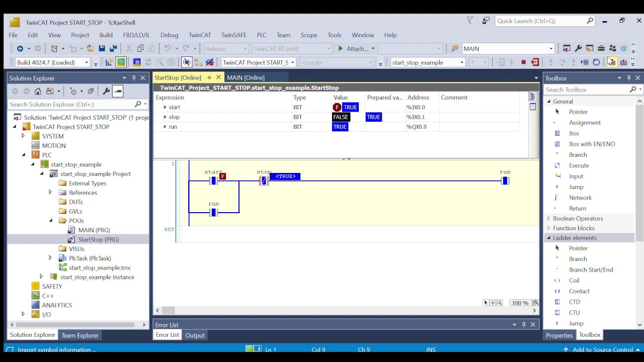Viewport: 644px width, 362px height.
Task: Click the Save floppy disk icon
Action: (102, 49)
